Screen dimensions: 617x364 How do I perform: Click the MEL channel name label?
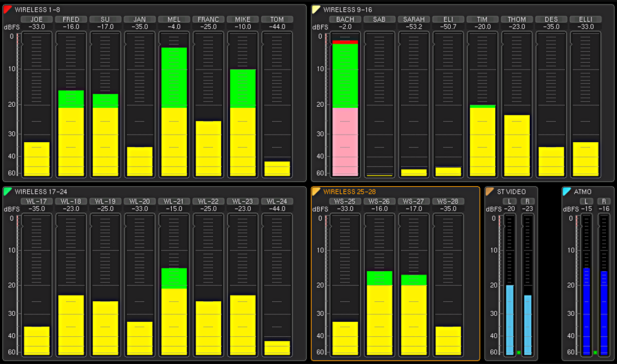tap(173, 19)
